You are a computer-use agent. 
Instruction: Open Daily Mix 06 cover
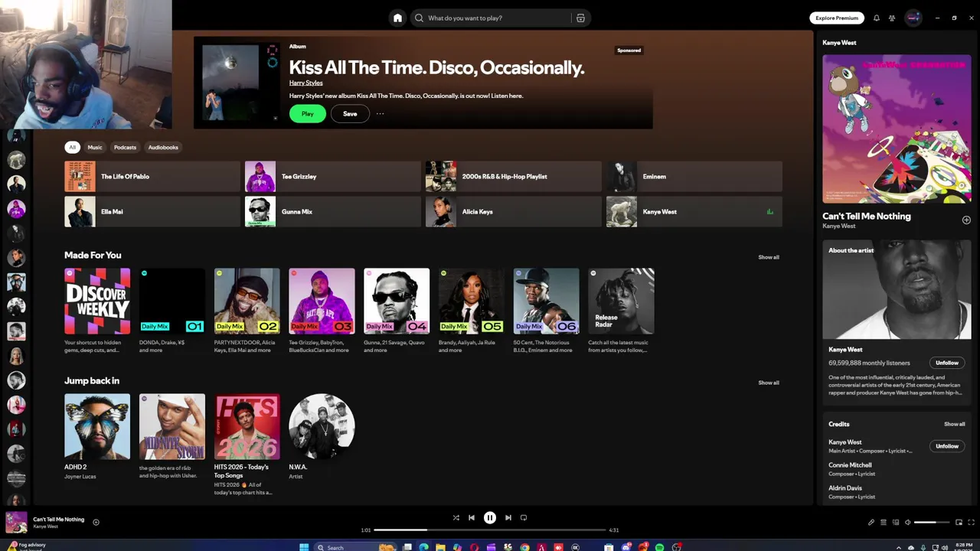click(x=546, y=301)
